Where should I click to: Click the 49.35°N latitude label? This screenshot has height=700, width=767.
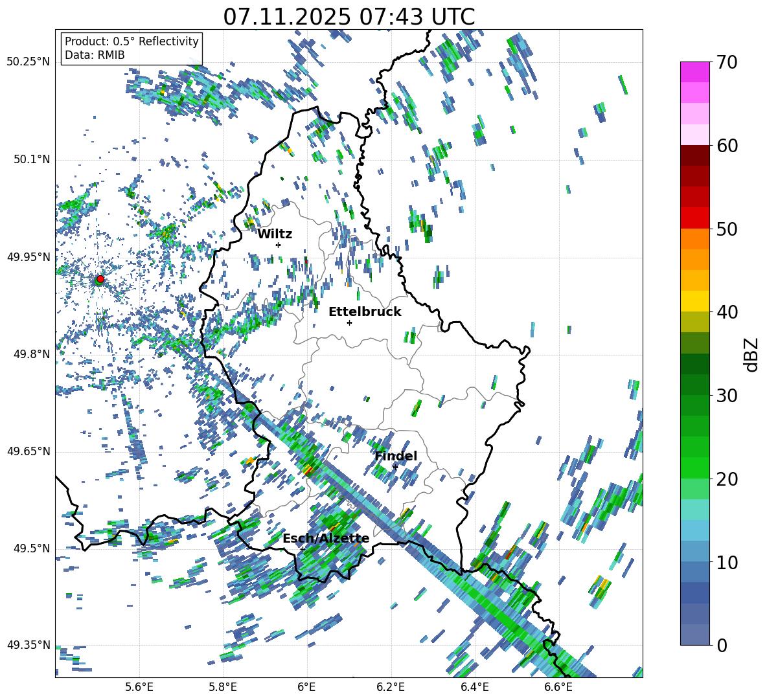(x=29, y=645)
